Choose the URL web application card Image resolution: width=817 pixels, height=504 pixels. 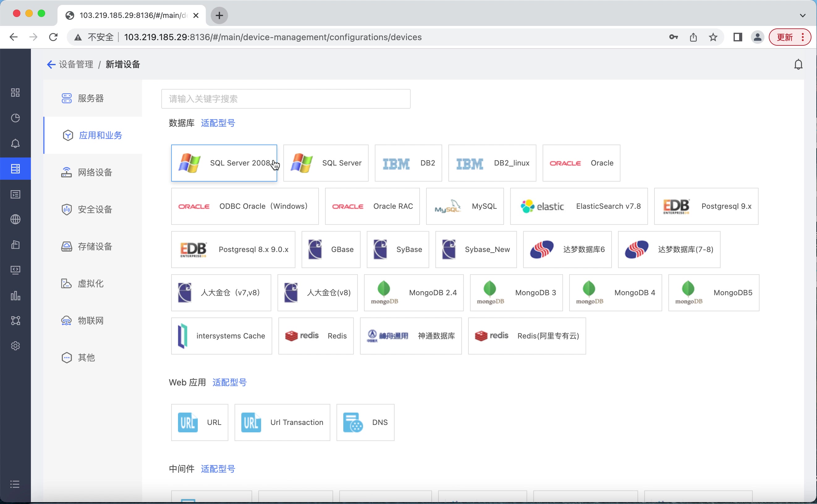coord(199,422)
